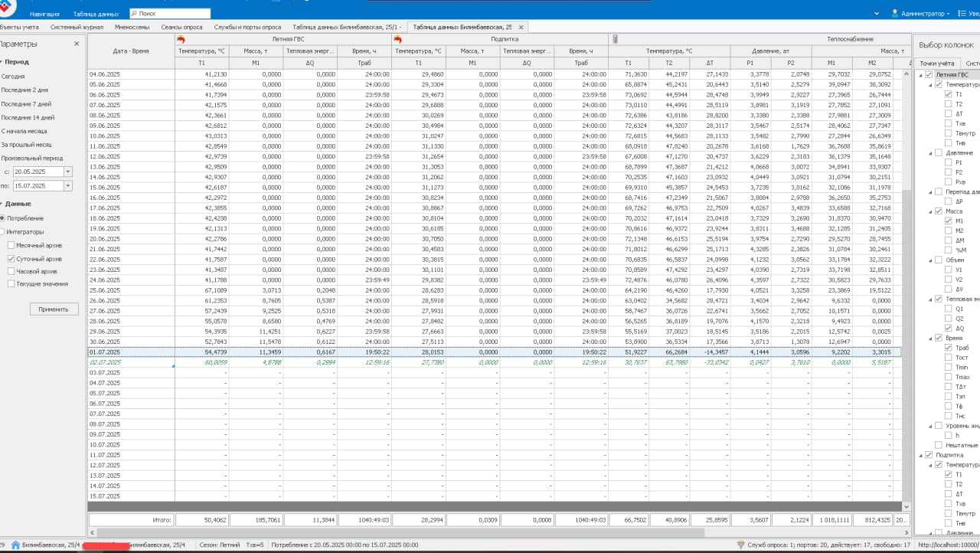Open the Навигация menu
Image resolution: width=980 pixels, height=553 pixels.
(x=44, y=14)
